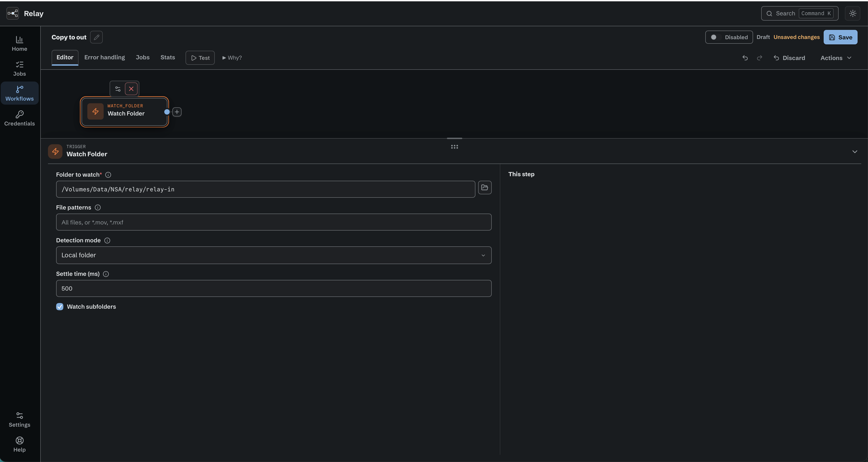The image size is (868, 462).
Task: Show info for Folder to watch
Action: pyautogui.click(x=108, y=175)
